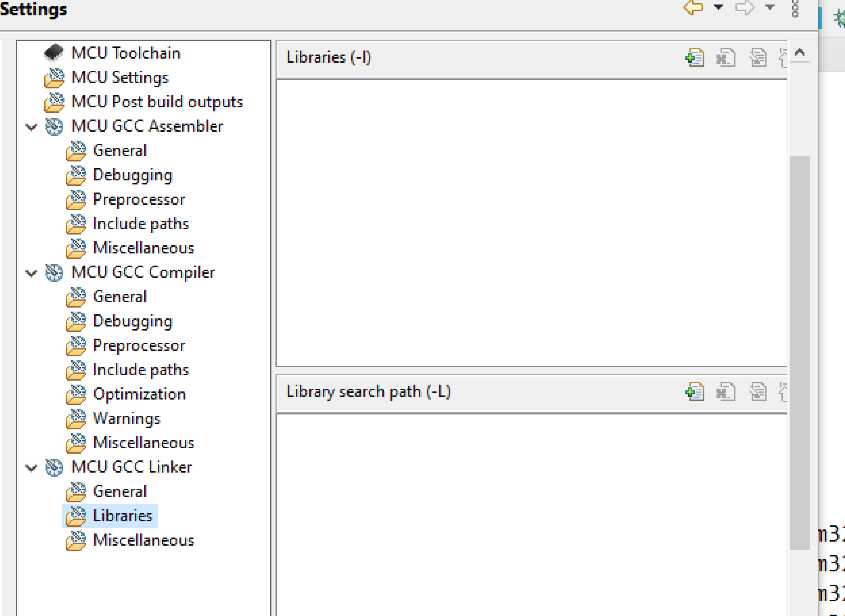Edit a library entry in Libraries (-l)
The image size is (845, 616).
pos(758,57)
